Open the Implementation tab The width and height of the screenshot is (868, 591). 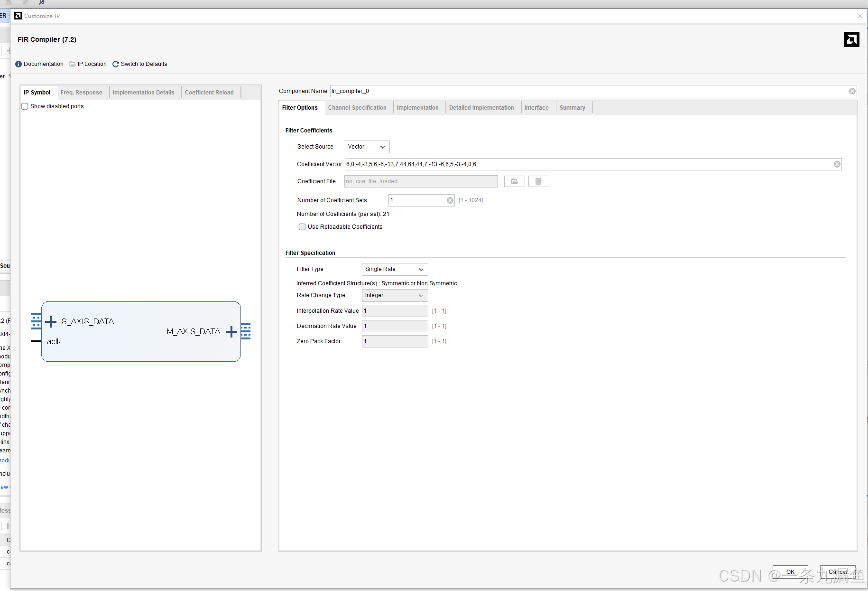(x=418, y=108)
